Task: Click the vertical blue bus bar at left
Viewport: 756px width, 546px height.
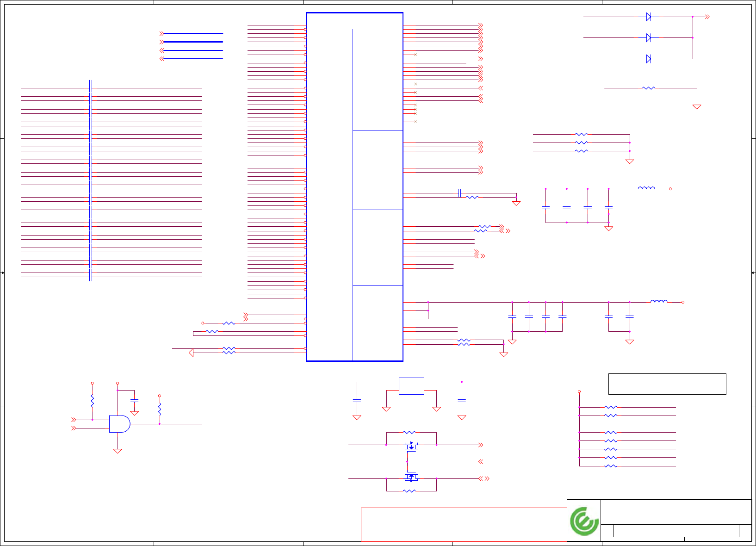Action: pos(91,180)
